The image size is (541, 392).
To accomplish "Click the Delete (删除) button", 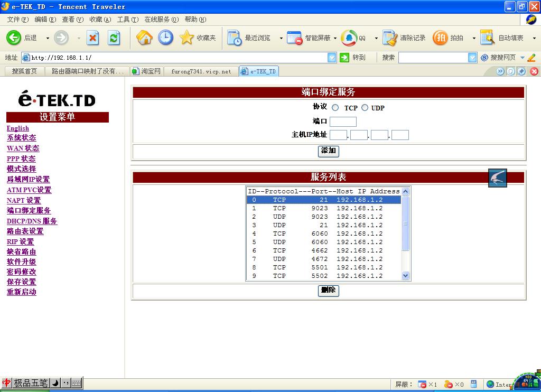I will click(x=329, y=290).
